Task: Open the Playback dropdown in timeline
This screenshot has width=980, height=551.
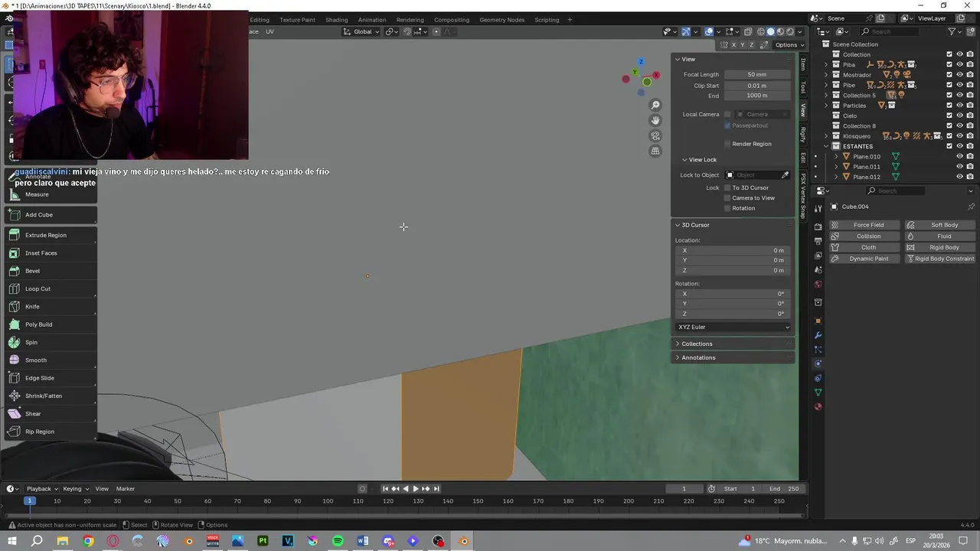Action: tap(41, 489)
